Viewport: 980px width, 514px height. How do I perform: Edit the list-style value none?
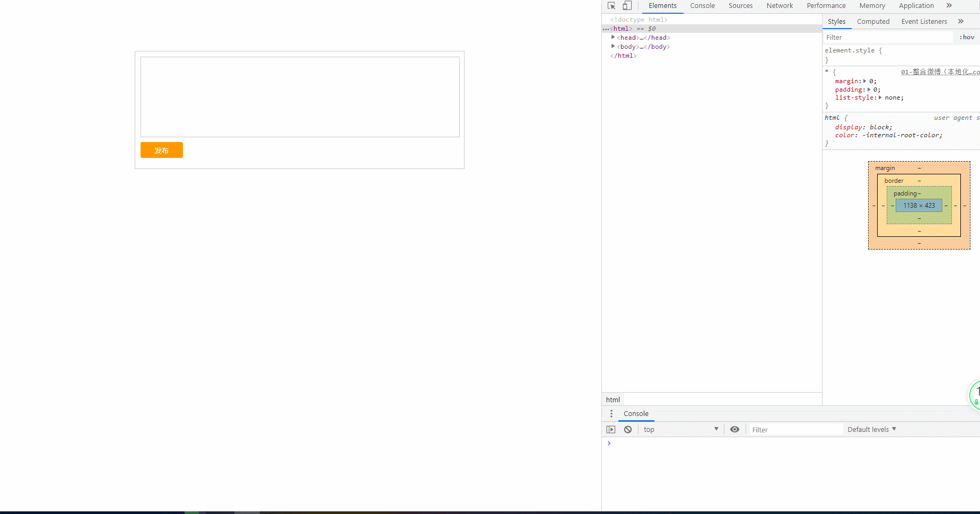(892, 98)
